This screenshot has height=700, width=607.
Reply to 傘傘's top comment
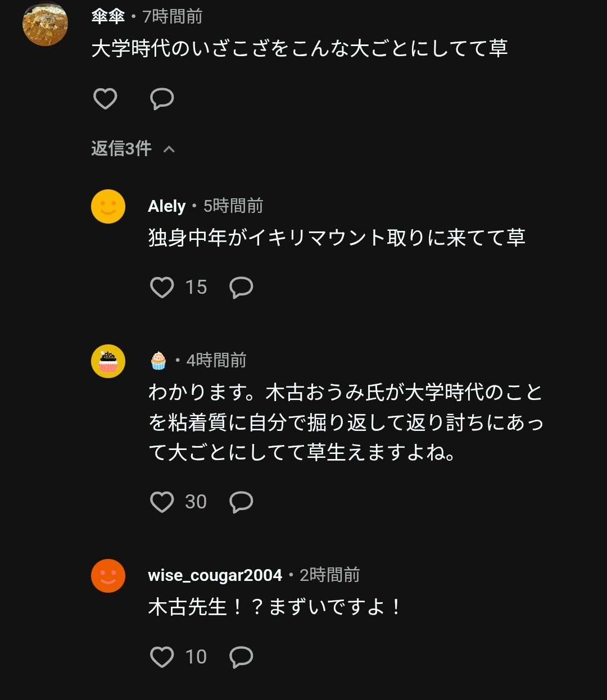(x=162, y=99)
